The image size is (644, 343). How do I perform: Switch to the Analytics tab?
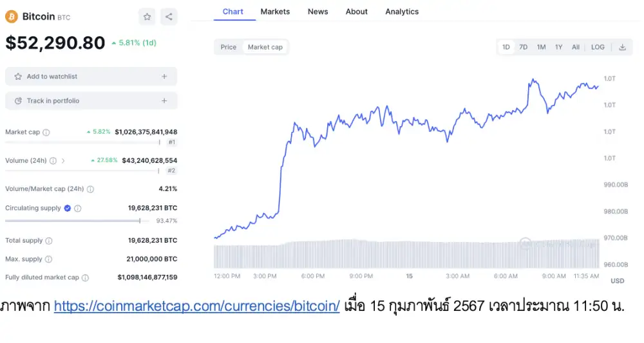402,12
